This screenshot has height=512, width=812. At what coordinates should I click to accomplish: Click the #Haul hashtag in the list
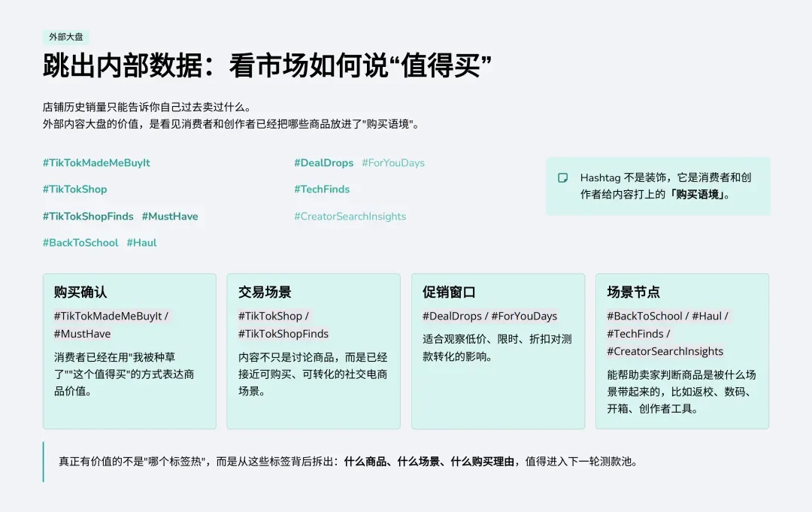point(141,243)
